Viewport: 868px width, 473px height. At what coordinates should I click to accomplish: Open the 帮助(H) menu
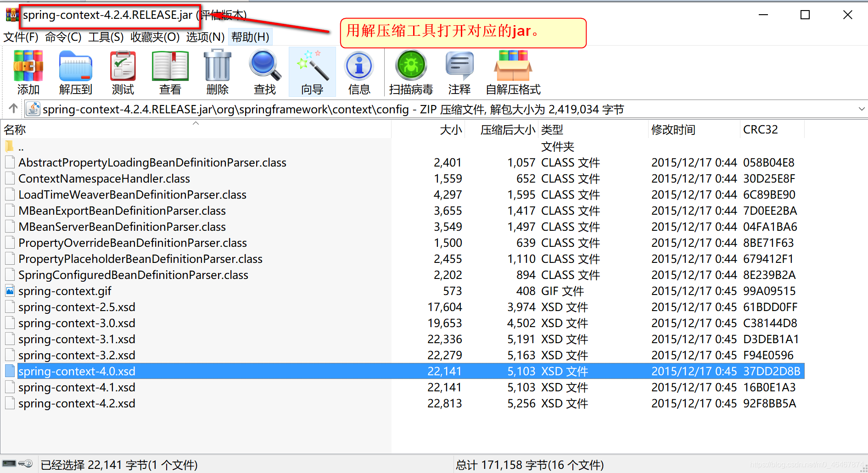[250, 37]
